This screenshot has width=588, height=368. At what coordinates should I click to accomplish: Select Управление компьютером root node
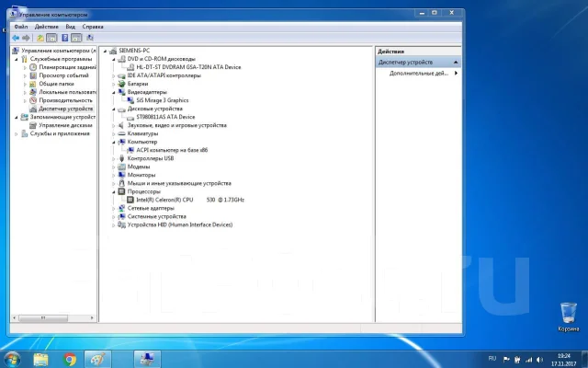pyautogui.click(x=58, y=51)
